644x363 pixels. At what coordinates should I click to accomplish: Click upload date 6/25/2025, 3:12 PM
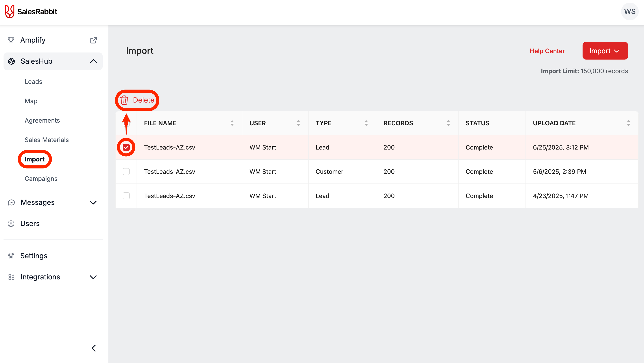561,147
